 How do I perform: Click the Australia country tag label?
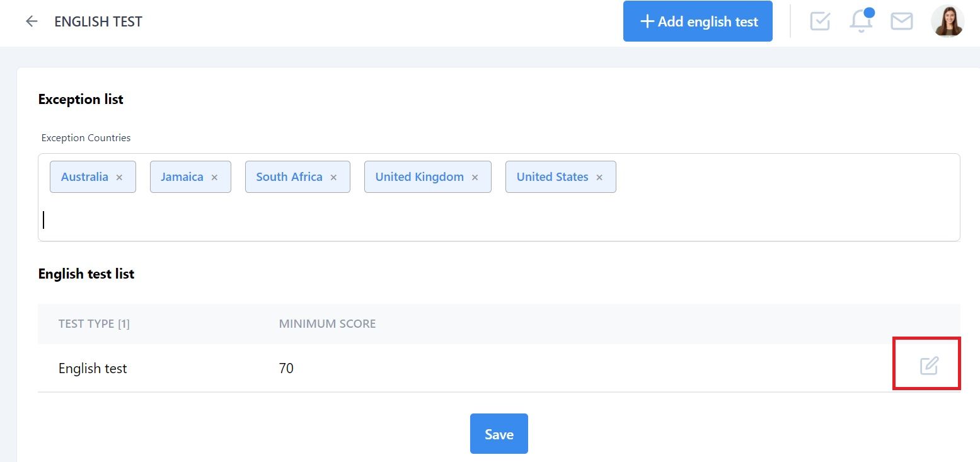pos(84,177)
